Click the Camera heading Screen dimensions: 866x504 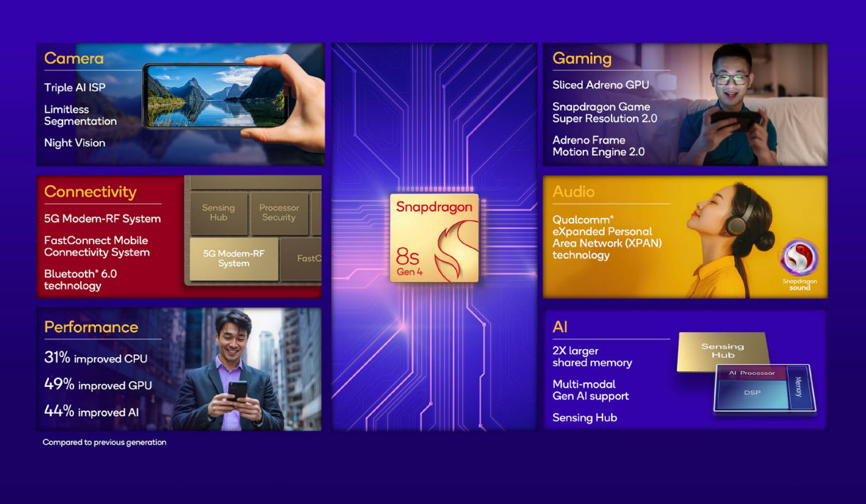pyautogui.click(x=74, y=58)
